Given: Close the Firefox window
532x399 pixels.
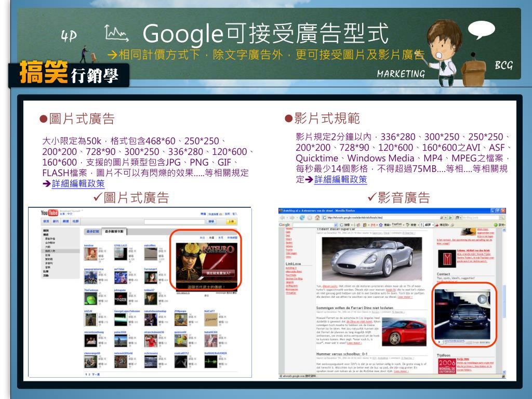Looking at the screenshot, I should tap(503, 211).
